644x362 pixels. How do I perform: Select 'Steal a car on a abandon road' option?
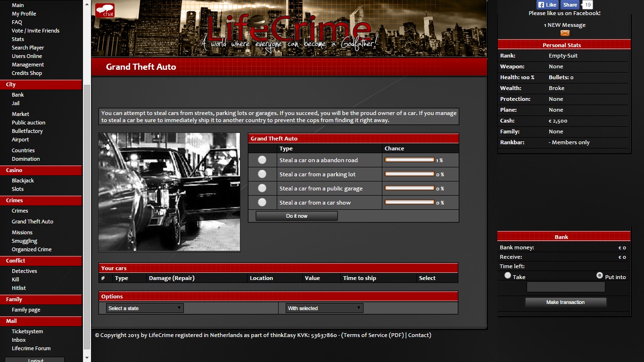tap(262, 160)
